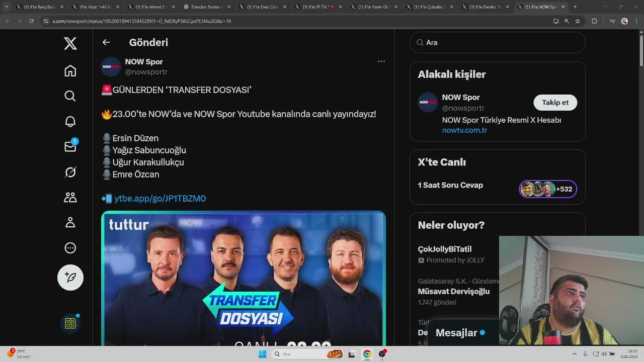Open Müsavat Dervişoğlu trending topic

coord(454,292)
